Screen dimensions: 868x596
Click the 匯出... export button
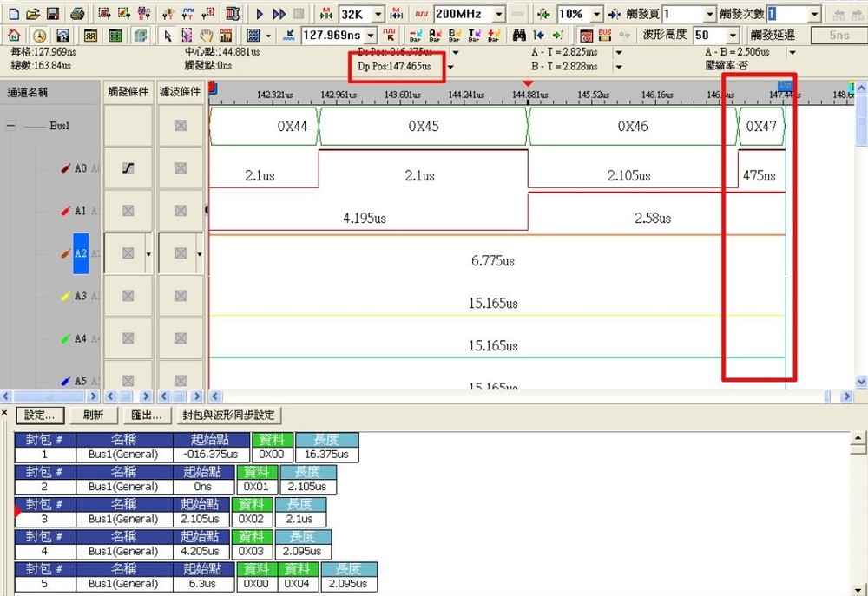(146, 415)
